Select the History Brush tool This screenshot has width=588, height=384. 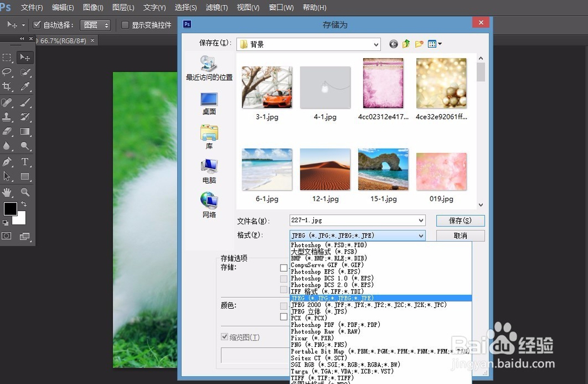(x=25, y=116)
